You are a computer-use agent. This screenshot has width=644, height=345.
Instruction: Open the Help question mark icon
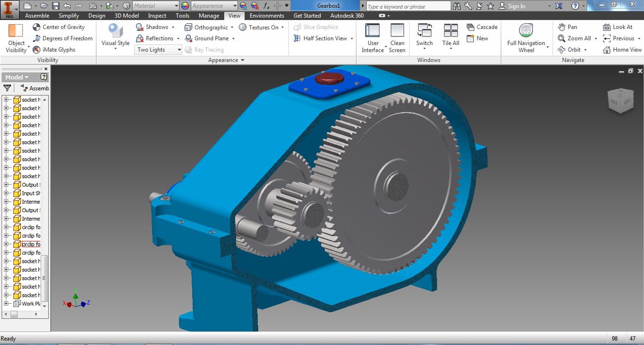575,6
